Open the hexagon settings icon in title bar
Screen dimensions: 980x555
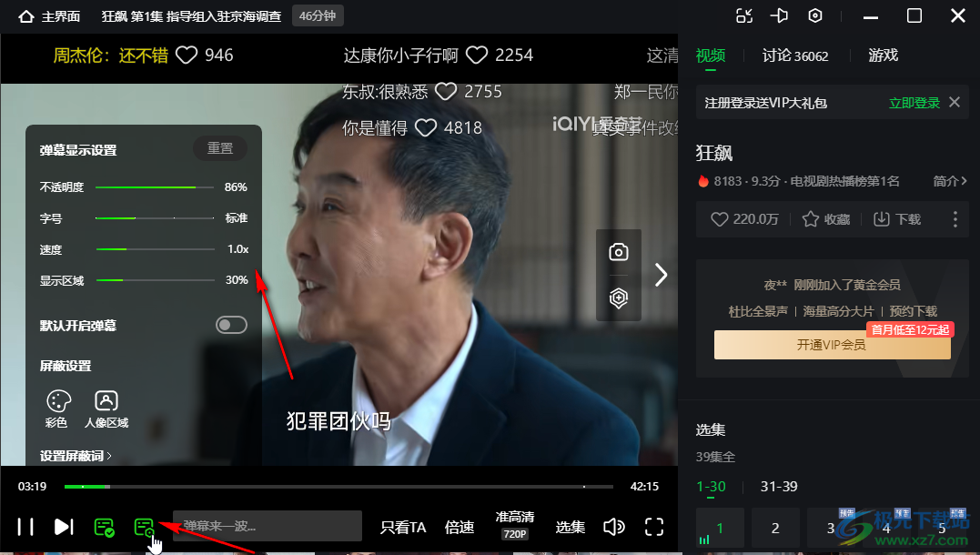(x=815, y=15)
